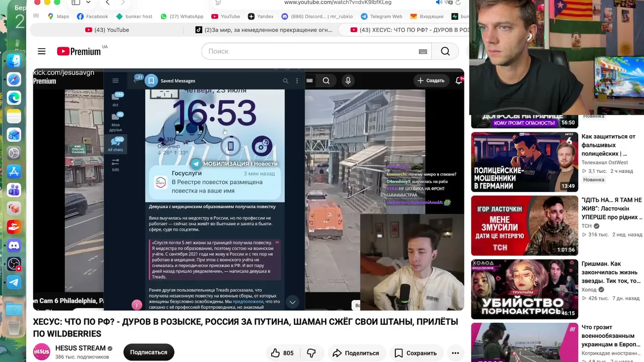Open the Facebook bookmark

93,17
